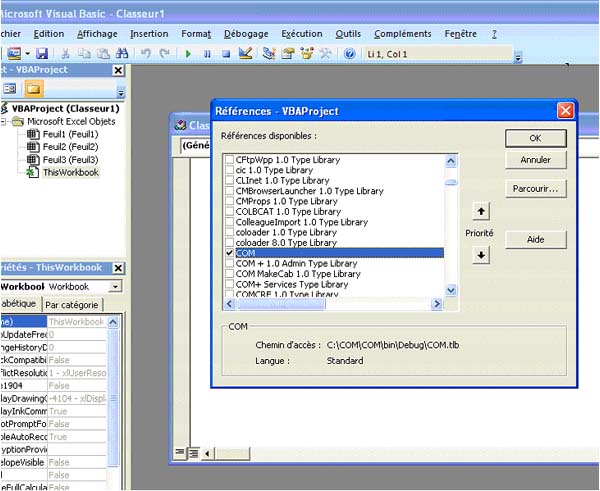Image resolution: width=600 pixels, height=491 pixels.
Task: Check the CMProps 1.0 Type Library box
Action: (229, 201)
